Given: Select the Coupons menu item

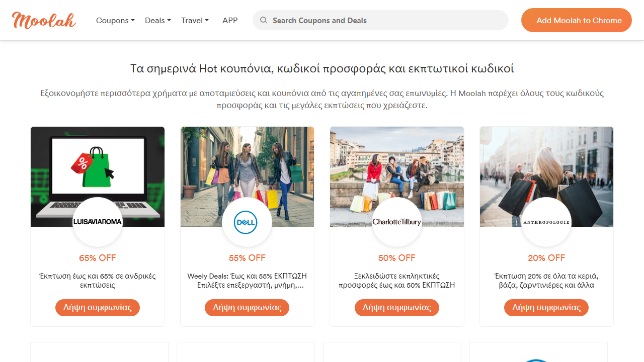Looking at the screenshot, I should pyautogui.click(x=115, y=20).
